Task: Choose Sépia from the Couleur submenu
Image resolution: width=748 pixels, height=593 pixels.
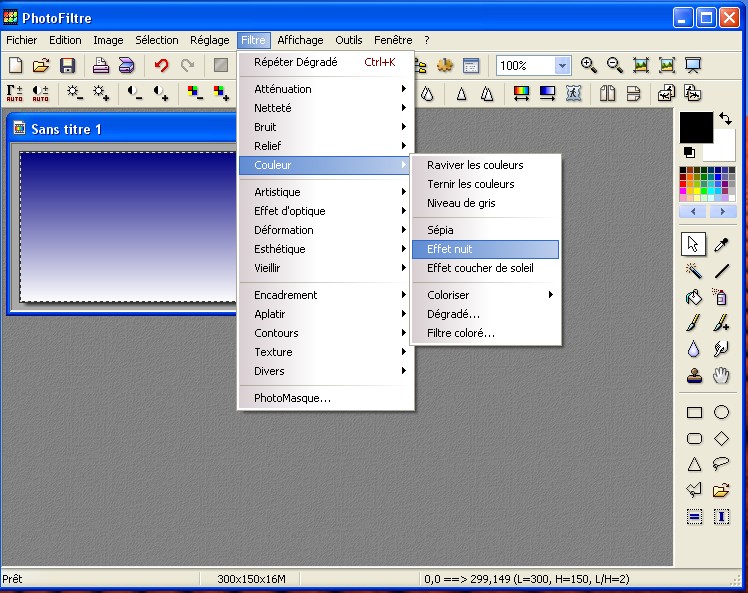Action: tap(486, 230)
